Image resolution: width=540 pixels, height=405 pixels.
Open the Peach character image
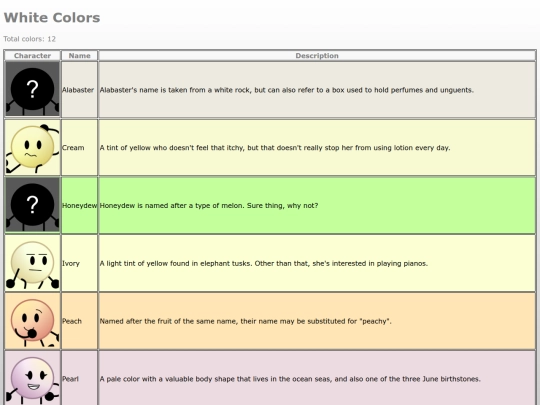[32, 321]
